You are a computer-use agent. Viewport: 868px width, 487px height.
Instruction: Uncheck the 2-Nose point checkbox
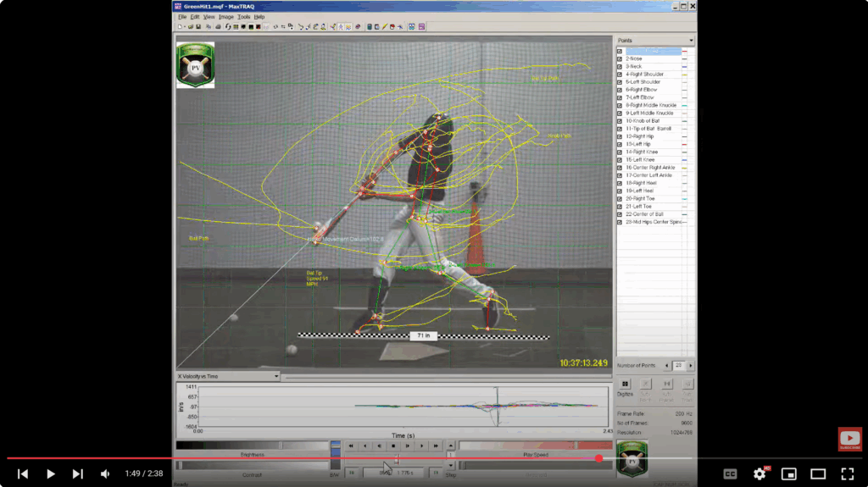pos(620,58)
